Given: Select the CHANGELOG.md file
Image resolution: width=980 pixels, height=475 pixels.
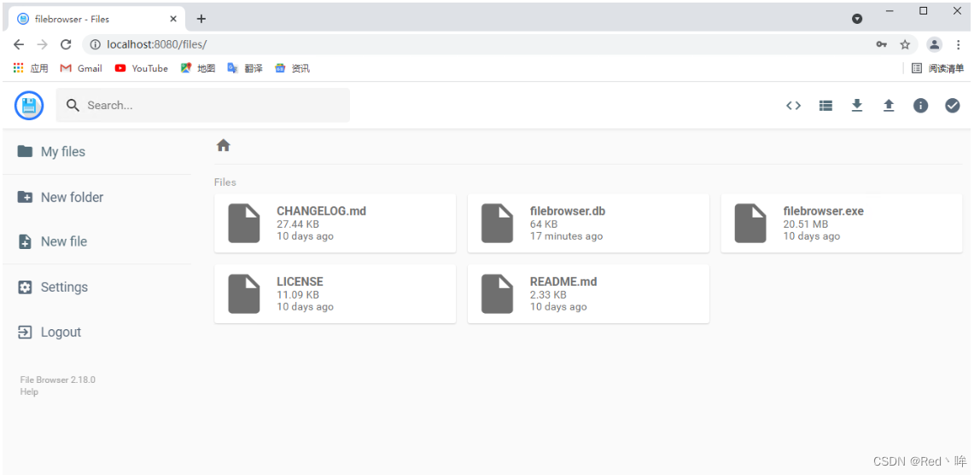Looking at the screenshot, I should coord(335,223).
